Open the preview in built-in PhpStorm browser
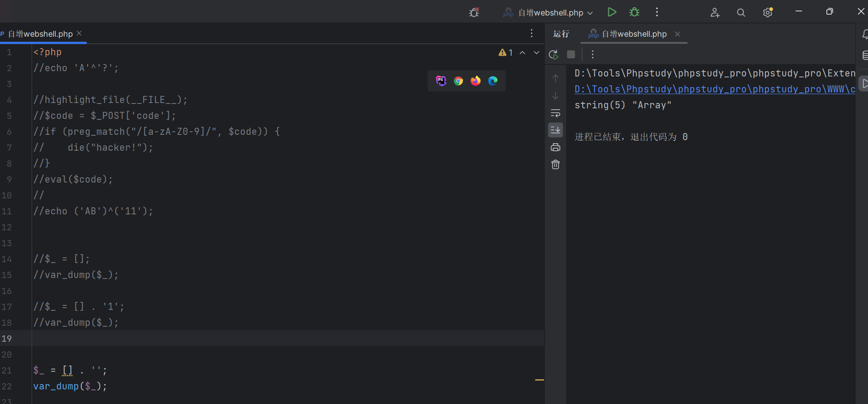The height and width of the screenshot is (404, 868). pyautogui.click(x=441, y=81)
